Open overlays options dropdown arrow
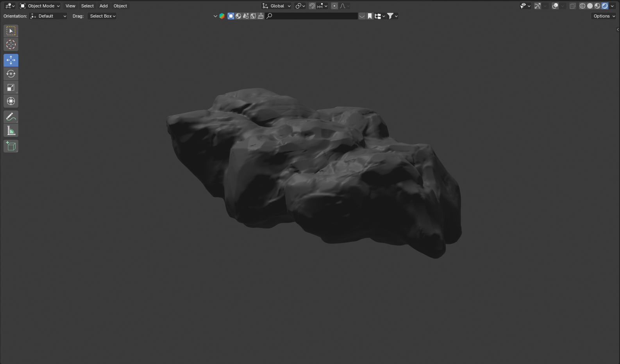This screenshot has height=364, width=620. 563,6
